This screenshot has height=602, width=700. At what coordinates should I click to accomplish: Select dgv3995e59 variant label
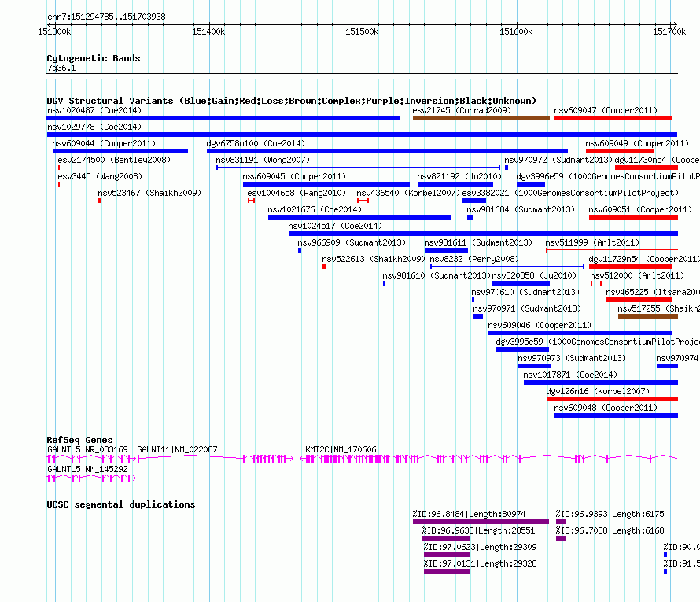[x=598, y=342]
